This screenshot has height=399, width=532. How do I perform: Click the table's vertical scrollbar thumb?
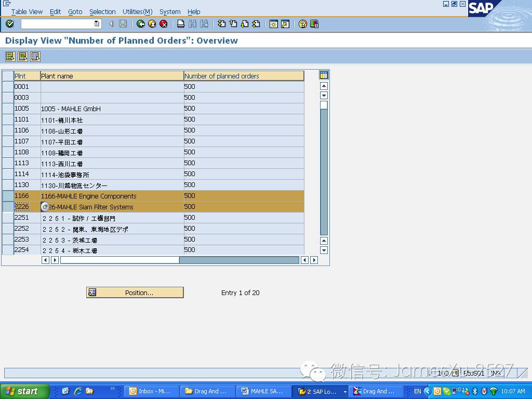click(x=324, y=105)
